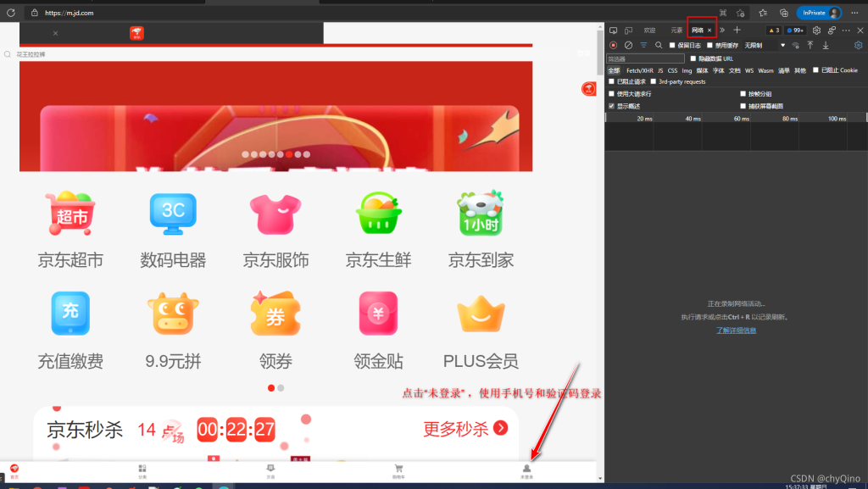Viewport: 868px width, 489px height.
Task: Click the InPrivate profile button
Action: point(819,13)
